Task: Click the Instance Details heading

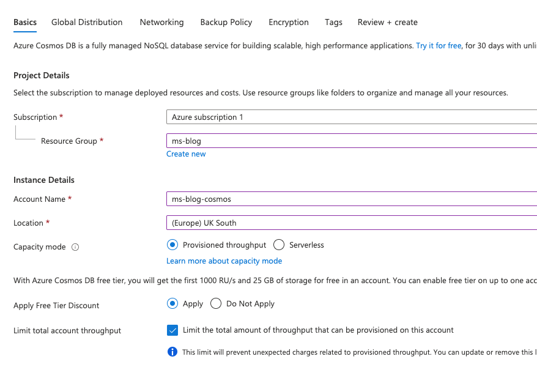Action: (x=44, y=180)
